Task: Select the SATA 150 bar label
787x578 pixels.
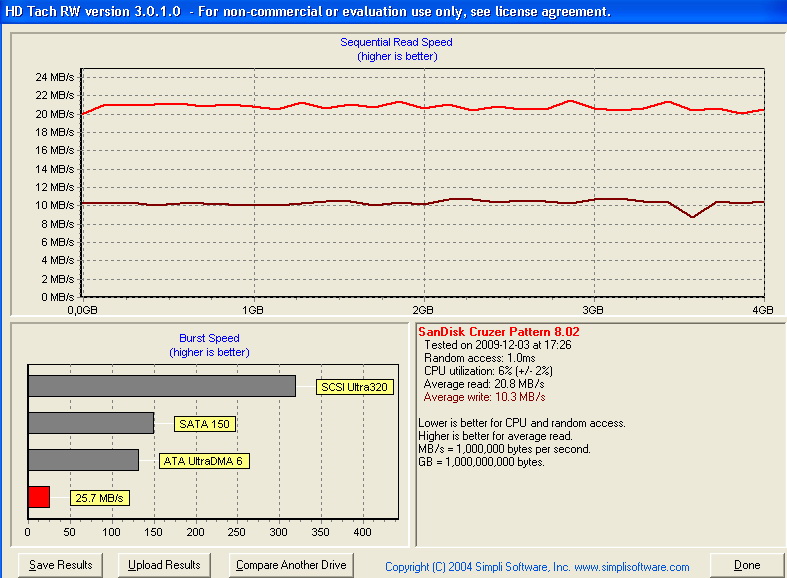Action: click(204, 424)
